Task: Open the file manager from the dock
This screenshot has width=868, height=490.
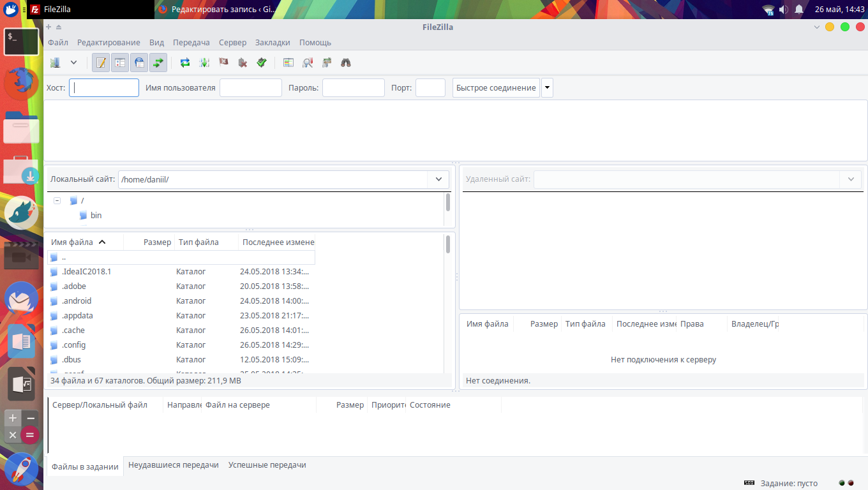Action: [x=22, y=126]
